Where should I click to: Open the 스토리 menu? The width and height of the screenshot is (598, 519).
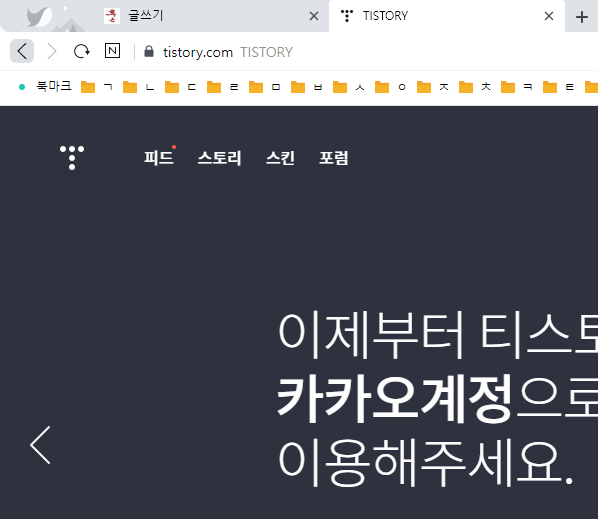[219, 157]
